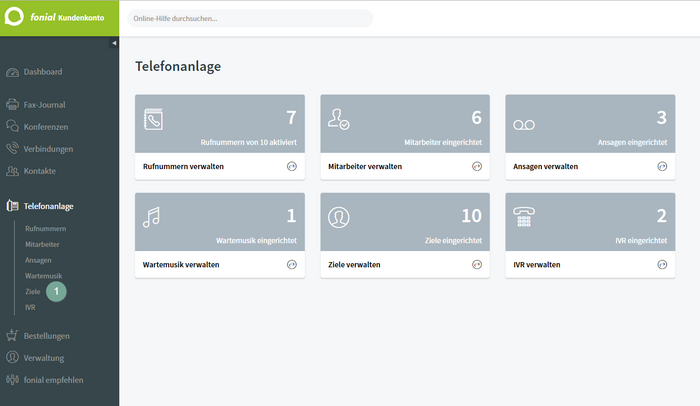700x406 pixels.
Task: Select Rufnummern submenu item
Action: [x=45, y=229]
